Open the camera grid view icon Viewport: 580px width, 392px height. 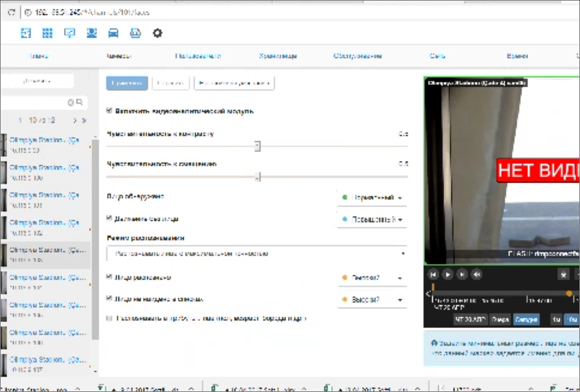pyautogui.click(x=48, y=33)
